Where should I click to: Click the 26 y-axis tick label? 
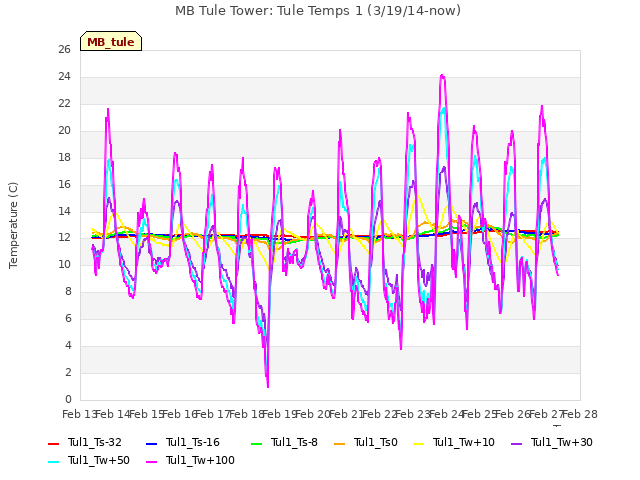pos(64,50)
